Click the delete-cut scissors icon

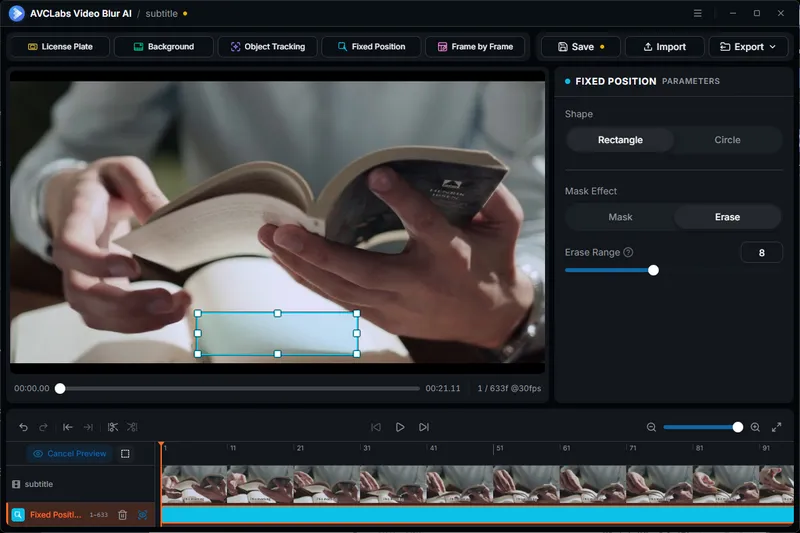tap(132, 427)
